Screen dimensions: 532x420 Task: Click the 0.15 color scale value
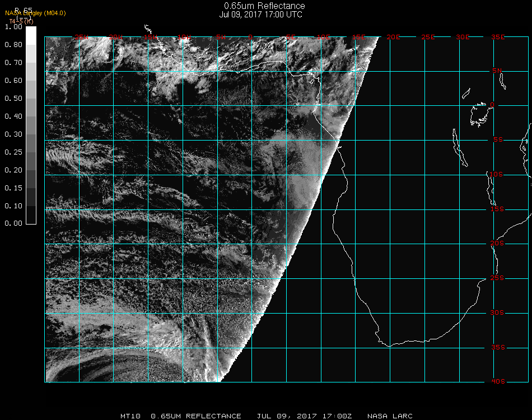point(13,188)
